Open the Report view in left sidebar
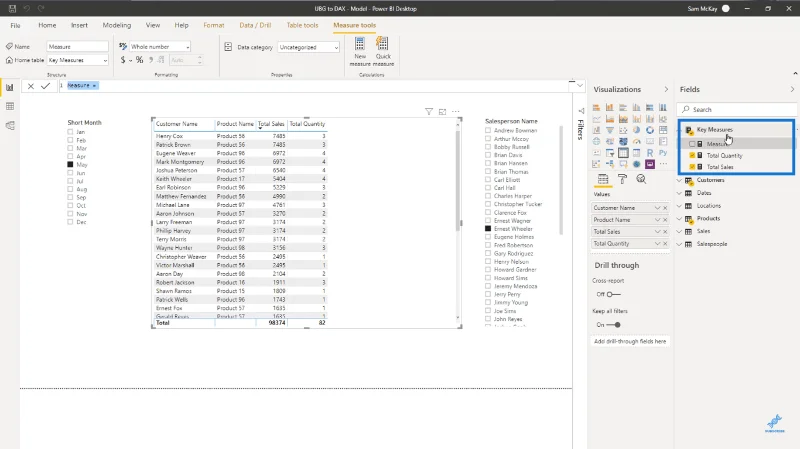 [10, 87]
